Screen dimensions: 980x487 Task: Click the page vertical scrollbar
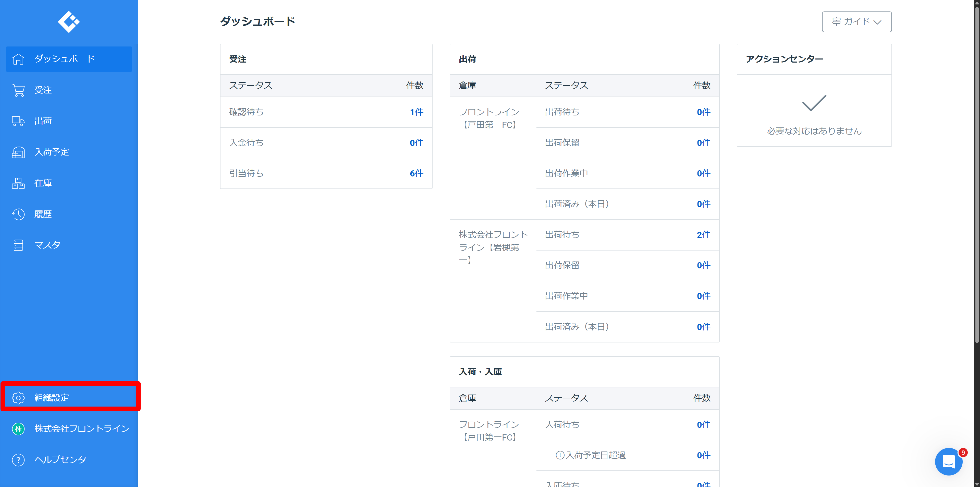(x=977, y=175)
